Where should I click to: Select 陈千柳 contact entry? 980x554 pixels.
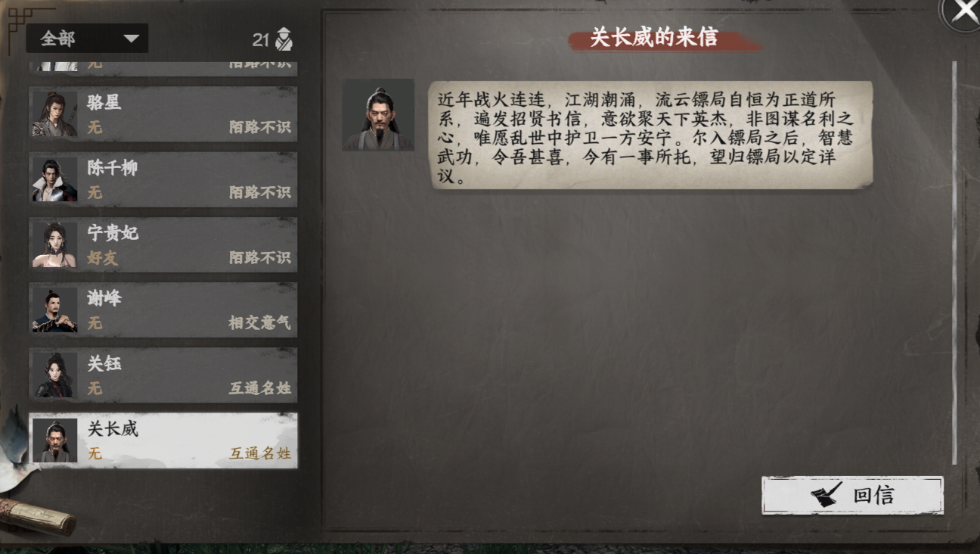click(163, 179)
